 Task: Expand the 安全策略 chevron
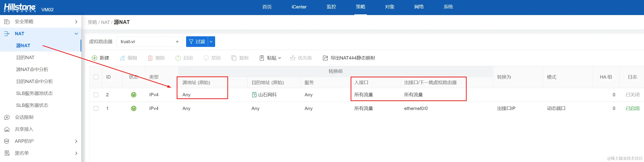76,22
